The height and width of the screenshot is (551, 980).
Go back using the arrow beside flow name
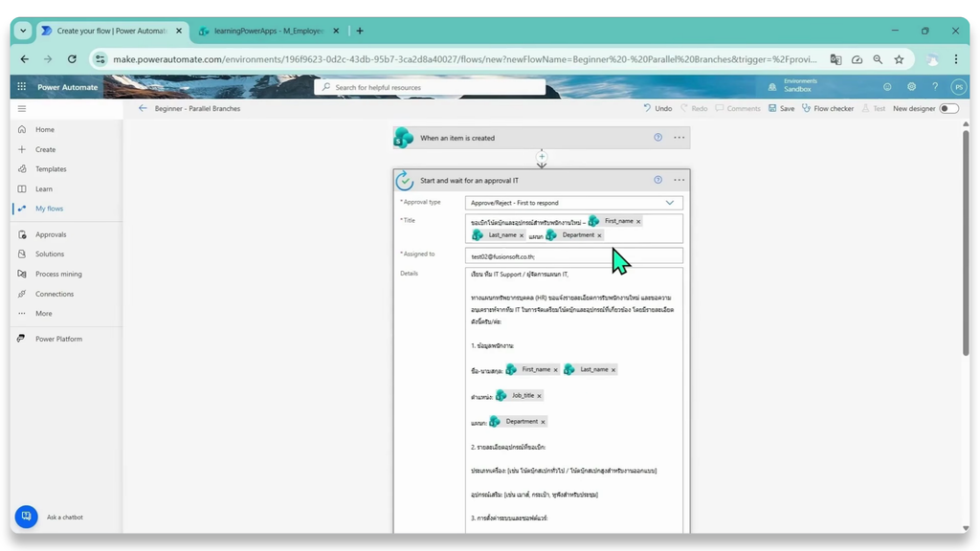coord(143,108)
